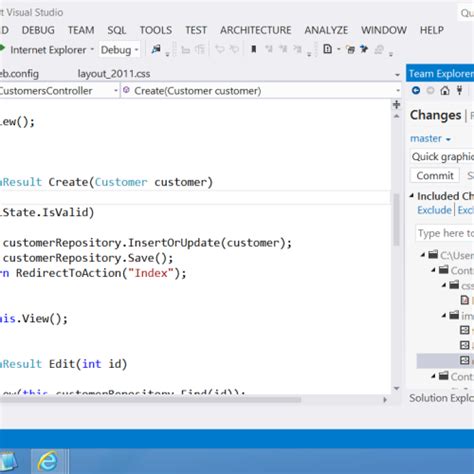Click the editor scroll up arrow
The image size is (474, 474).
point(396,116)
